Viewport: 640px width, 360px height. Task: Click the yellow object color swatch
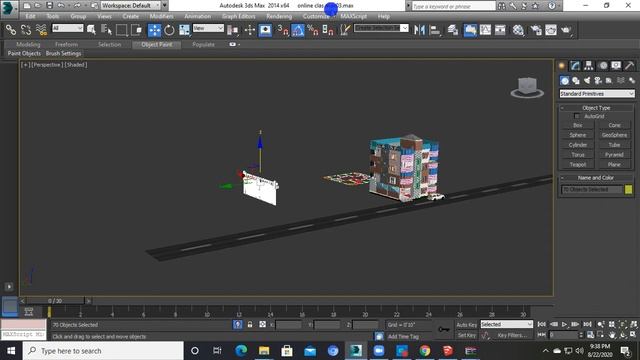(629, 189)
